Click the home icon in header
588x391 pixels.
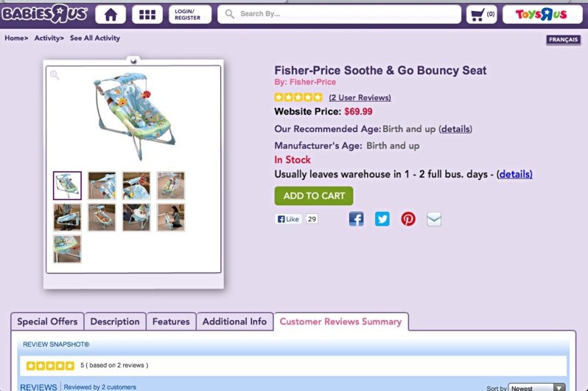(x=111, y=14)
